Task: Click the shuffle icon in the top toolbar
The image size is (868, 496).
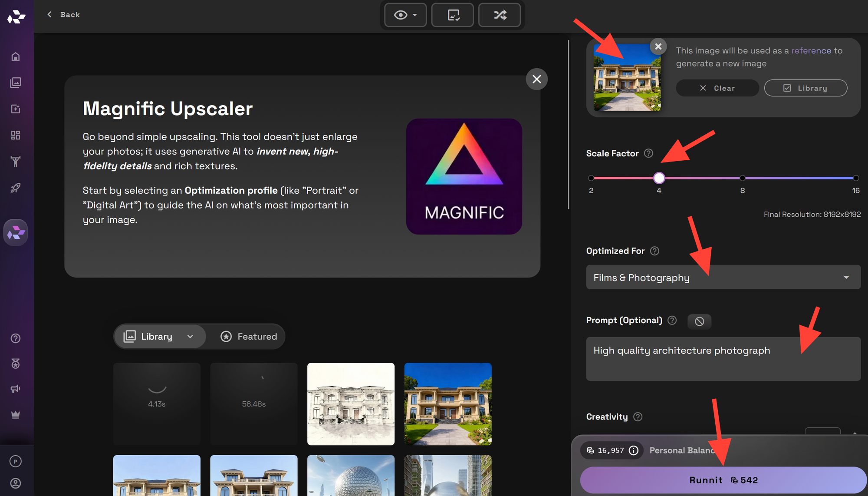Action: point(500,15)
